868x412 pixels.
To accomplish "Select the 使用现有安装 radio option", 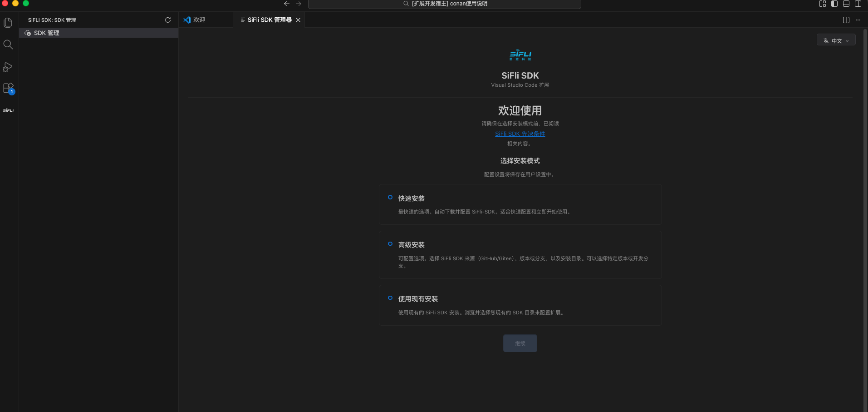I will coord(390,298).
